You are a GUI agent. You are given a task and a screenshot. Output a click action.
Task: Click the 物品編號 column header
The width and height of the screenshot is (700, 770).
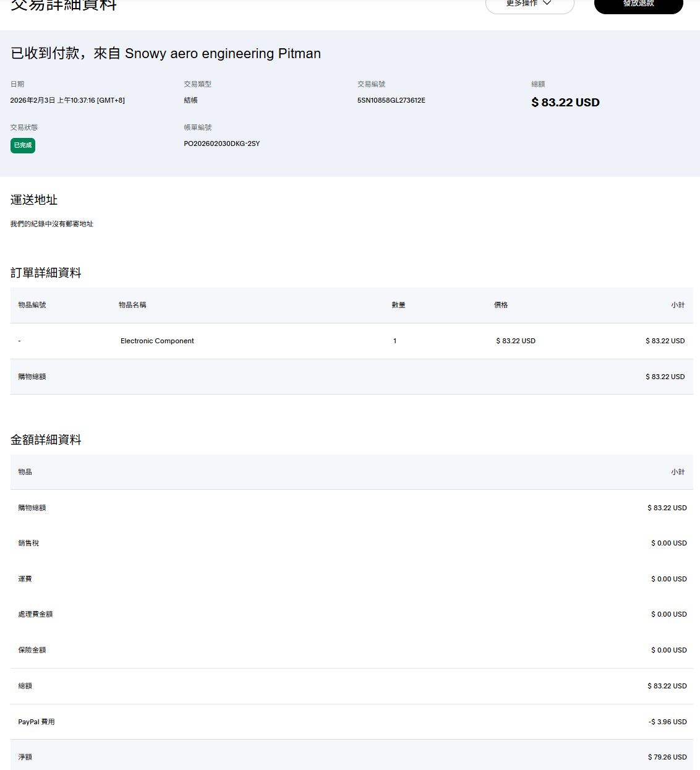(x=32, y=305)
